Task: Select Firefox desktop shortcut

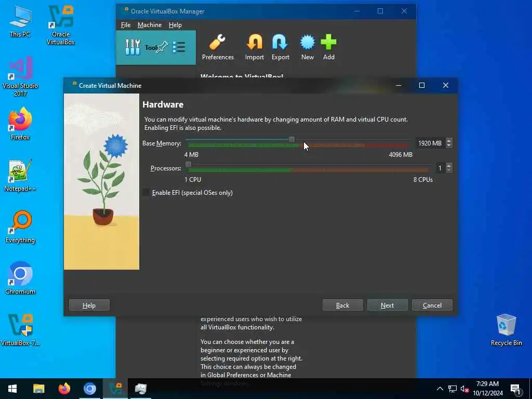Action: point(20,124)
